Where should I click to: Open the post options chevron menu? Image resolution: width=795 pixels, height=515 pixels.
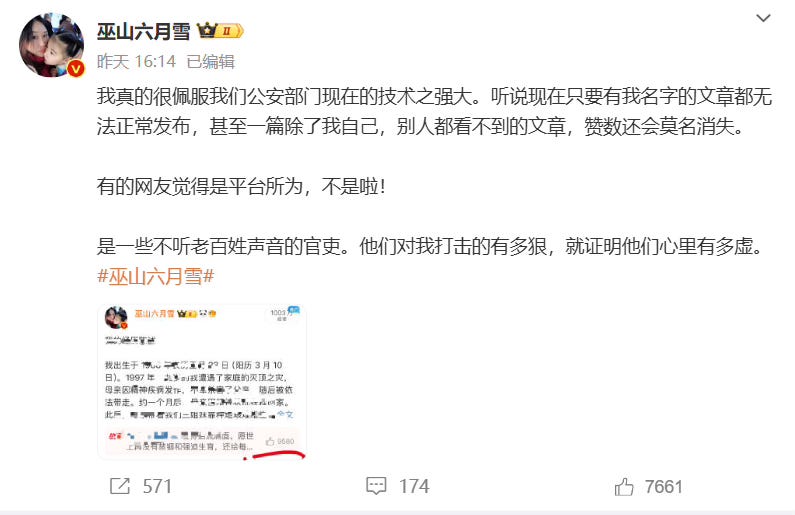[x=763, y=18]
